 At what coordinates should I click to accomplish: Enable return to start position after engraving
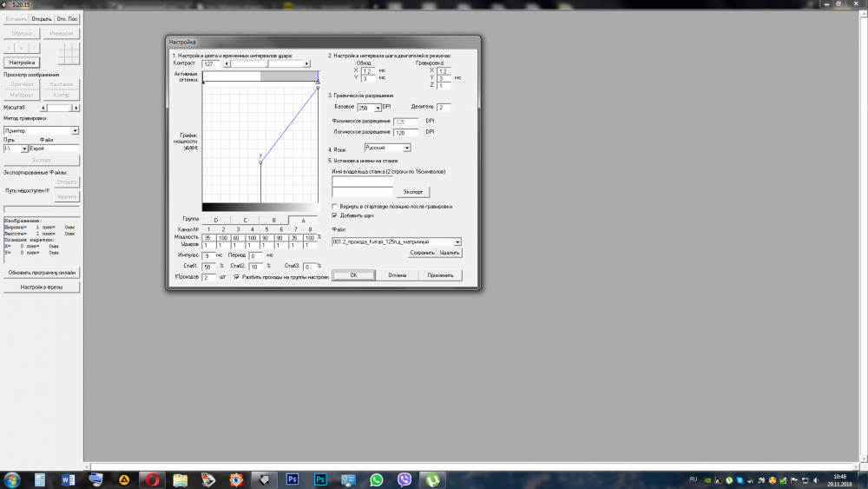click(x=336, y=206)
